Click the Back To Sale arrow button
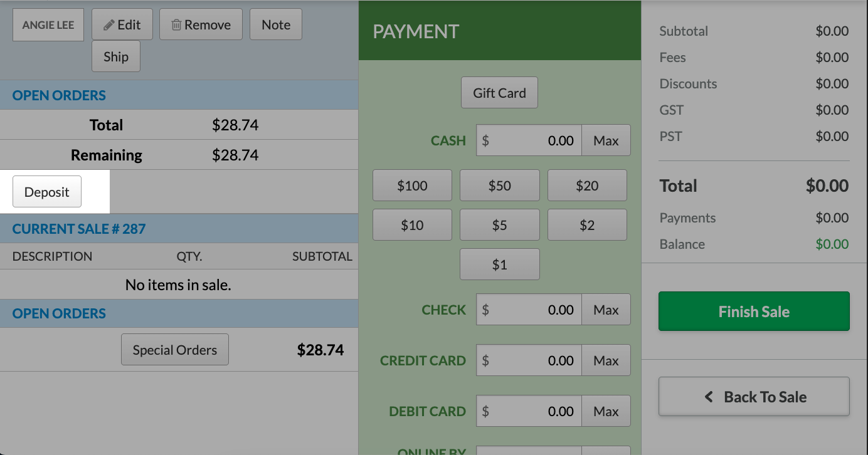The image size is (868, 455). (x=754, y=397)
